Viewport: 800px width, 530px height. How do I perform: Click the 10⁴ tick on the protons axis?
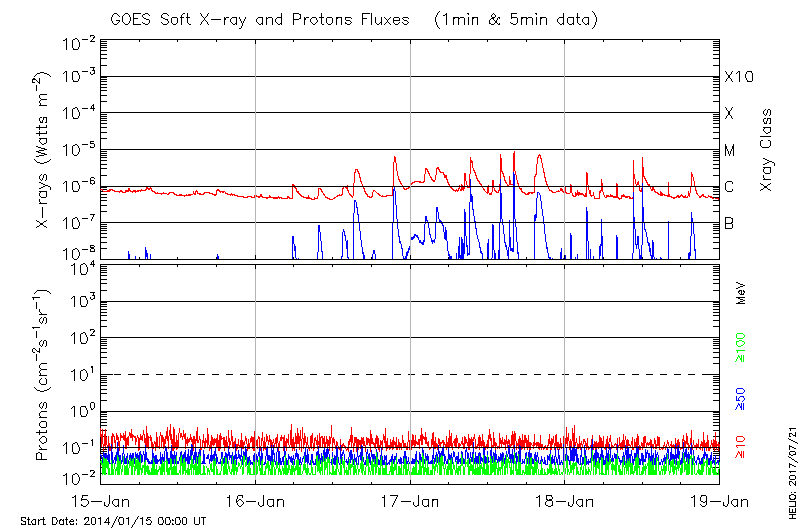coord(80,266)
